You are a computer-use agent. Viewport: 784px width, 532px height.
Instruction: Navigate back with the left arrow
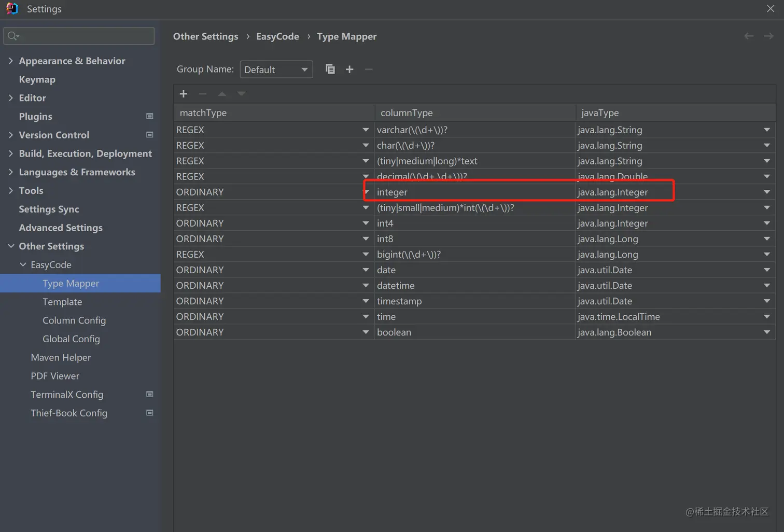pos(749,36)
